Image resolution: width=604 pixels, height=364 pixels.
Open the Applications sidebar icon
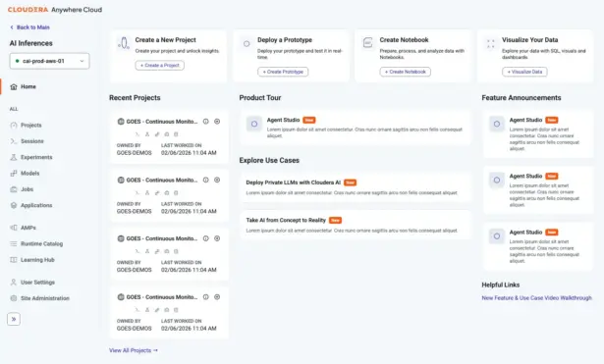point(14,205)
